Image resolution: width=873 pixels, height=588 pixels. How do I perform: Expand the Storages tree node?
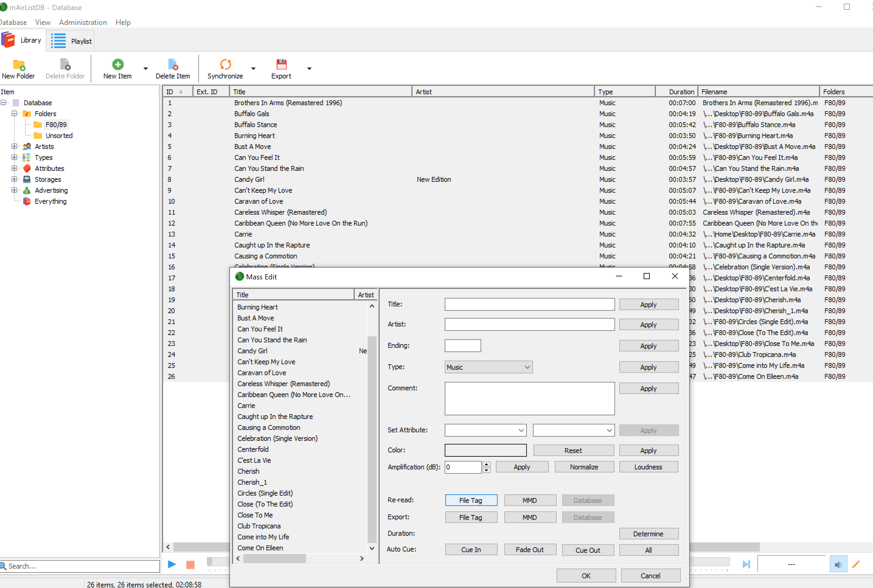tap(14, 179)
